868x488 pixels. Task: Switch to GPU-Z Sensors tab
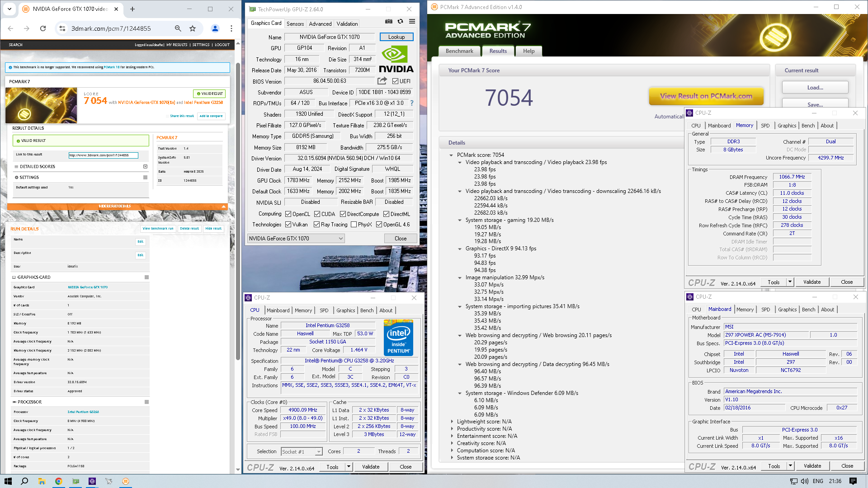click(x=295, y=24)
